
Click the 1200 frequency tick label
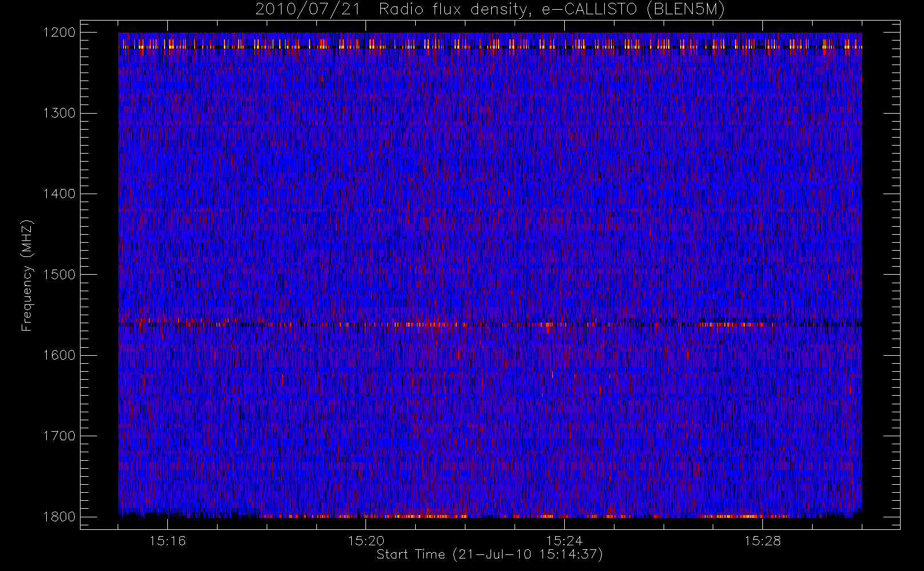[x=59, y=33]
